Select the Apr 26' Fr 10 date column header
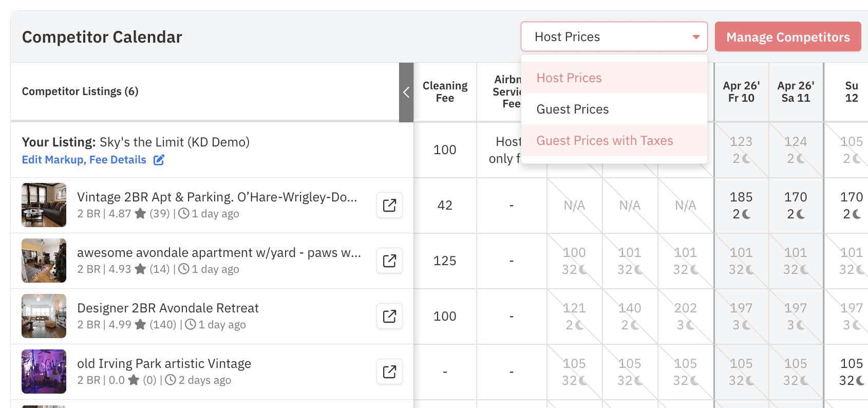Viewport: 868px width, 408px height. [741, 91]
